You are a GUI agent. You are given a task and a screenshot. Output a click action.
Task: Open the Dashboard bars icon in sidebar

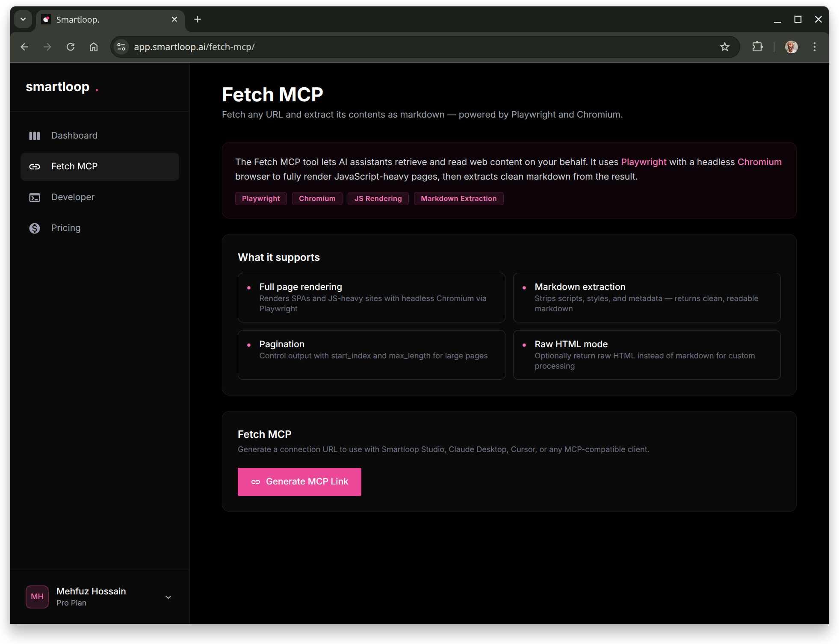[x=35, y=136]
